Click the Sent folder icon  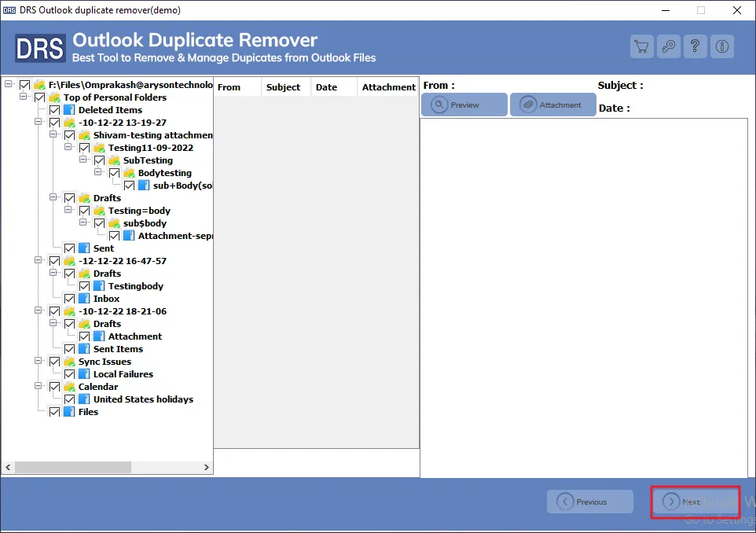pos(84,248)
